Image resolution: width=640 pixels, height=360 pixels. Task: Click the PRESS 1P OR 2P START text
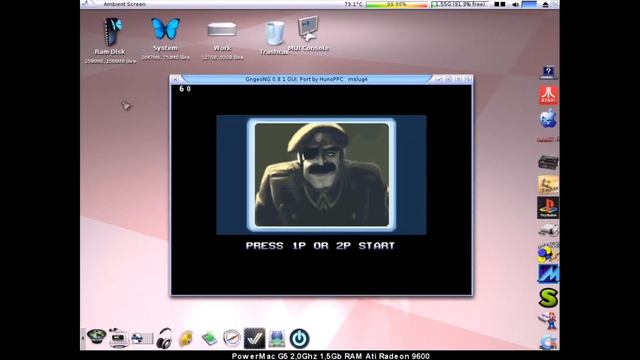coord(320,246)
